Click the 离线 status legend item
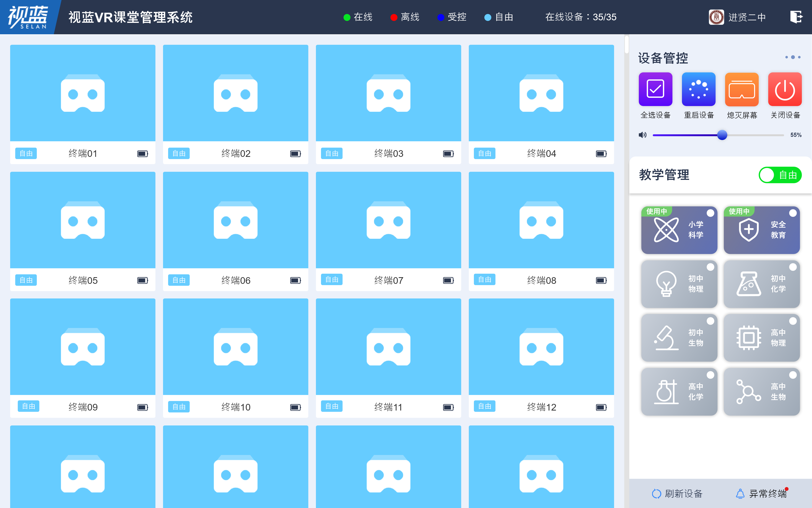This screenshot has height=508, width=812. click(x=405, y=17)
